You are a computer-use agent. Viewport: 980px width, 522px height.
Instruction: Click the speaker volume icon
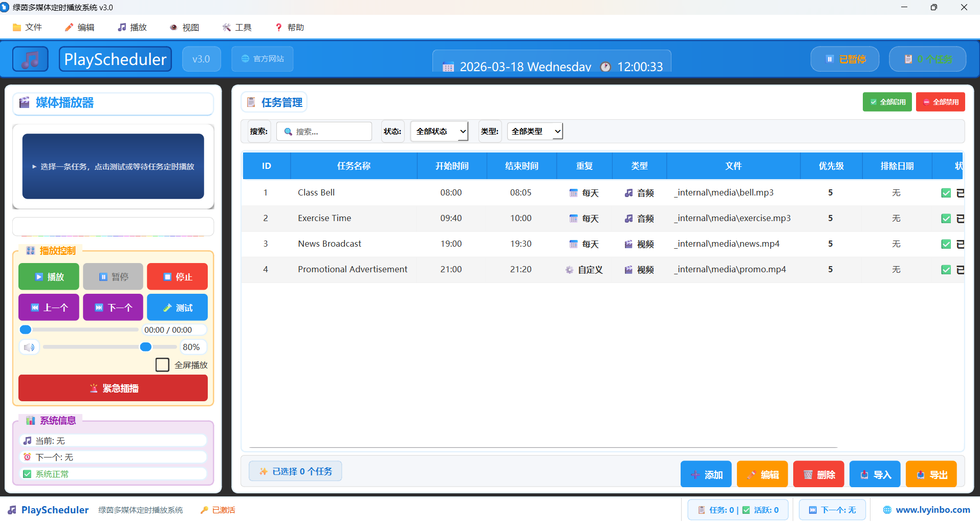(x=29, y=347)
